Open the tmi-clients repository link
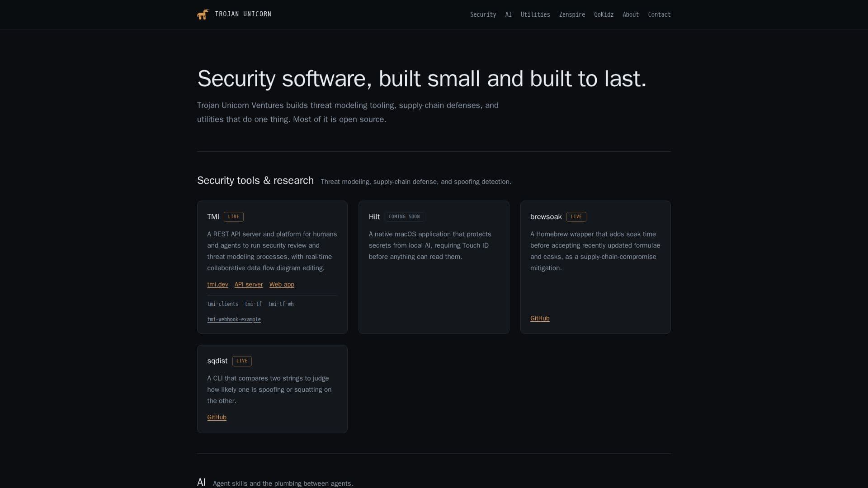The width and height of the screenshot is (868, 488). click(222, 304)
